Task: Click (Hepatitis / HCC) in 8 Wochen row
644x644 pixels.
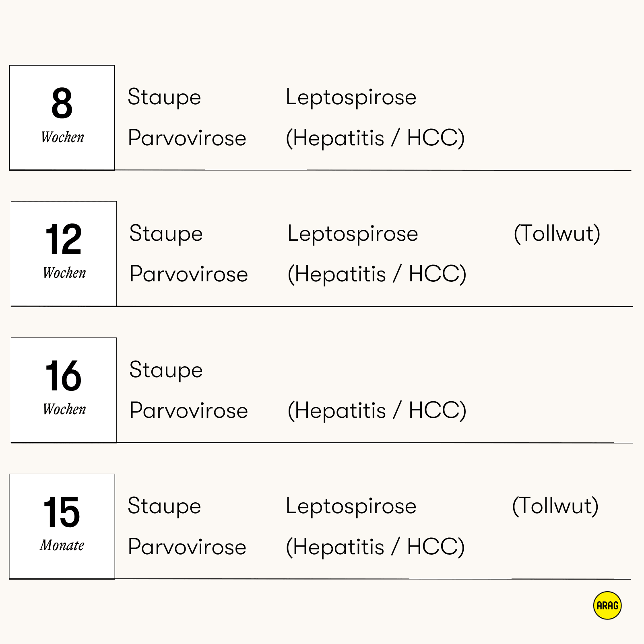Action: click(375, 138)
